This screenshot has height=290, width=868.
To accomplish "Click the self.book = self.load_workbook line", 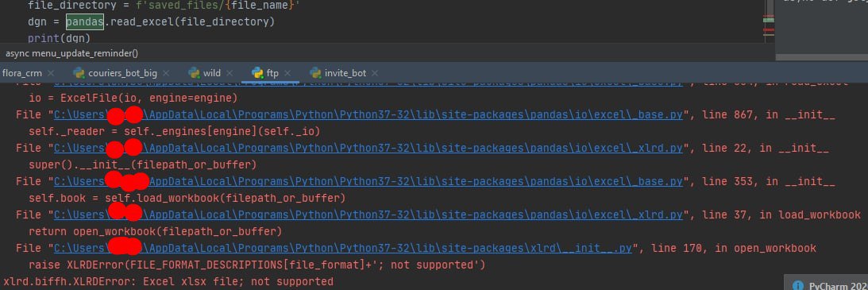I will point(187,198).
